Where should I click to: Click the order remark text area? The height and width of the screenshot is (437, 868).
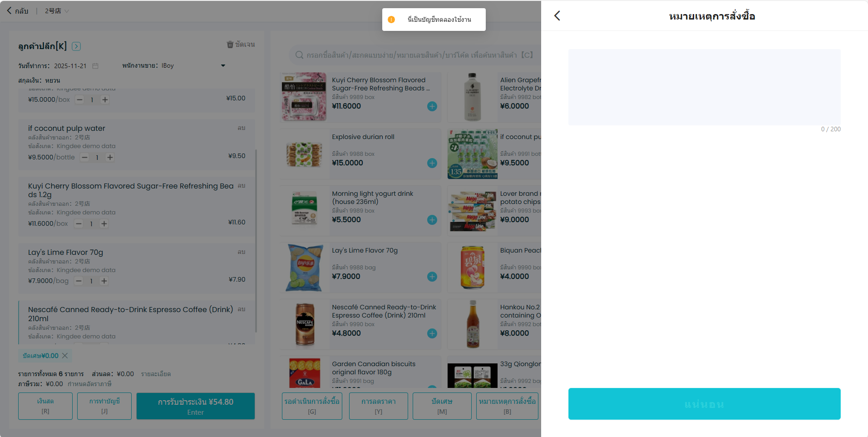[704, 87]
